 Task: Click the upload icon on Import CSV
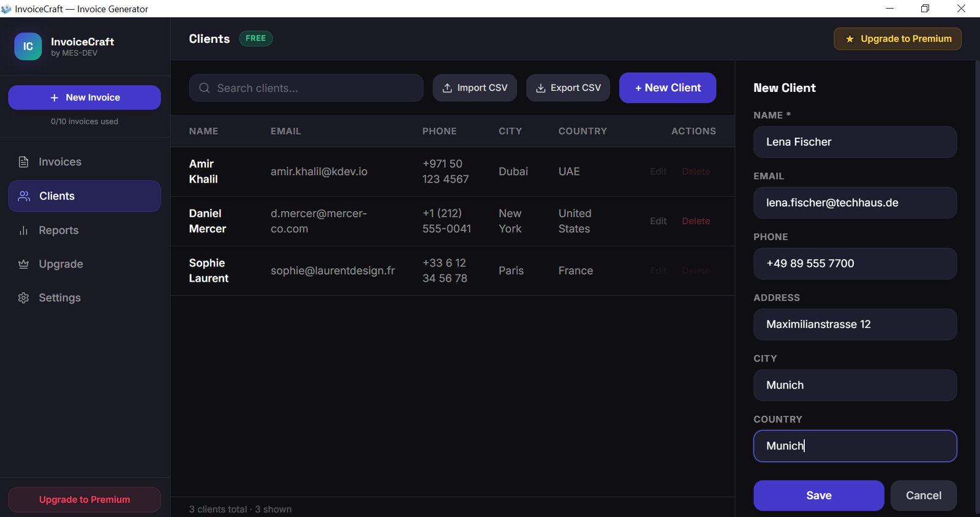(x=447, y=88)
